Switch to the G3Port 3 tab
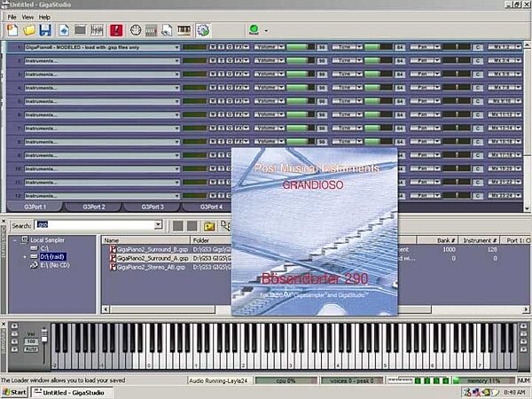532x399 pixels. pyautogui.click(x=153, y=207)
